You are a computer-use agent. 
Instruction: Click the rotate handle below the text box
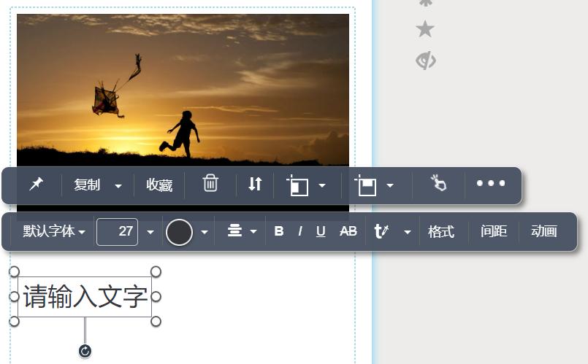click(x=85, y=351)
